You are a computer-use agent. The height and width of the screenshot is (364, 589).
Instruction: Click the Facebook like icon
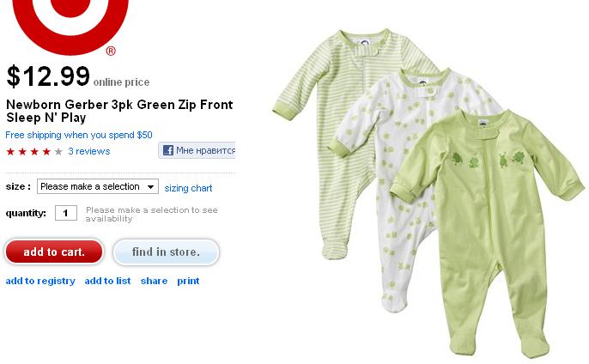[168, 150]
